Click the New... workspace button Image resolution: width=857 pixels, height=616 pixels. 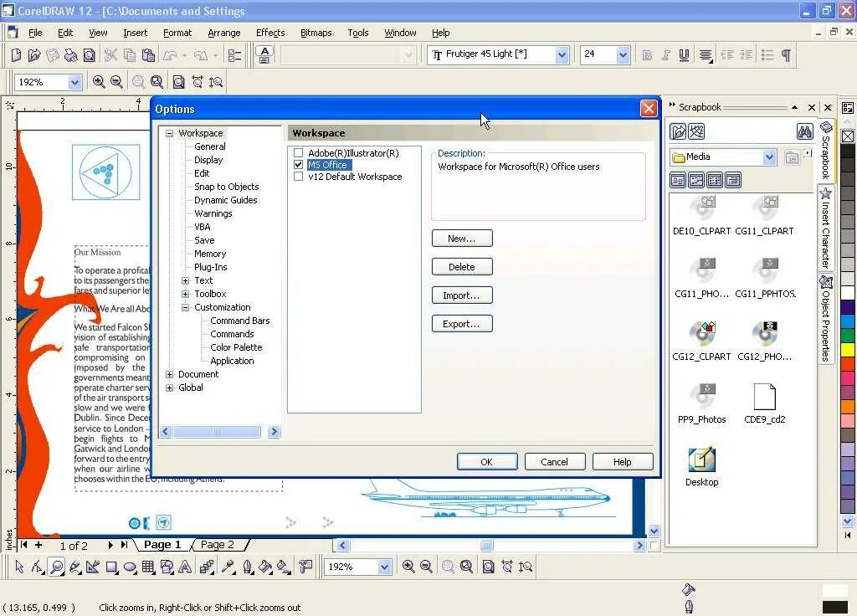click(462, 239)
